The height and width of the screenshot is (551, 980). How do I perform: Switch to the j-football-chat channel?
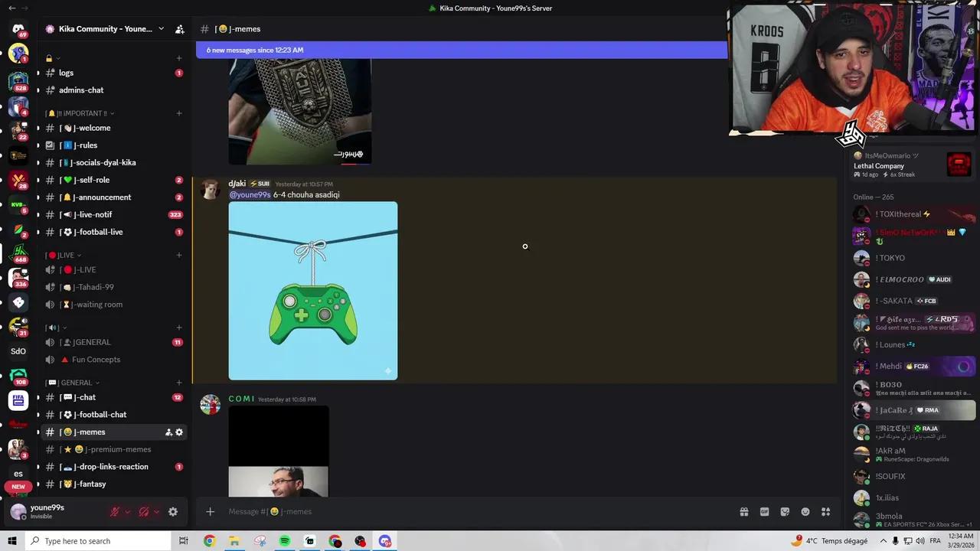[100, 414]
